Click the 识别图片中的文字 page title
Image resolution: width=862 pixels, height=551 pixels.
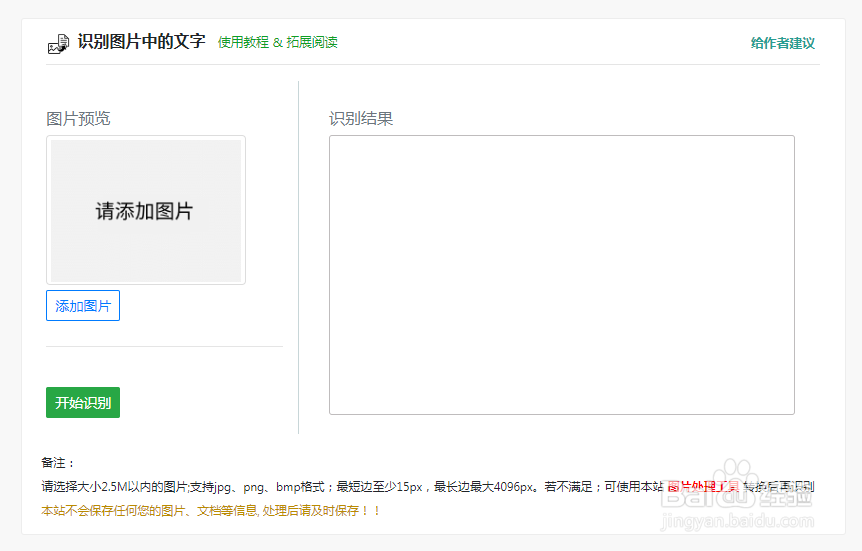141,41
